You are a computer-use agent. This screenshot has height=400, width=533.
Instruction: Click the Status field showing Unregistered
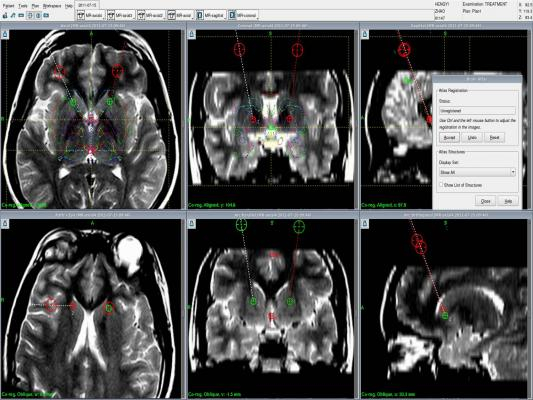point(477,111)
